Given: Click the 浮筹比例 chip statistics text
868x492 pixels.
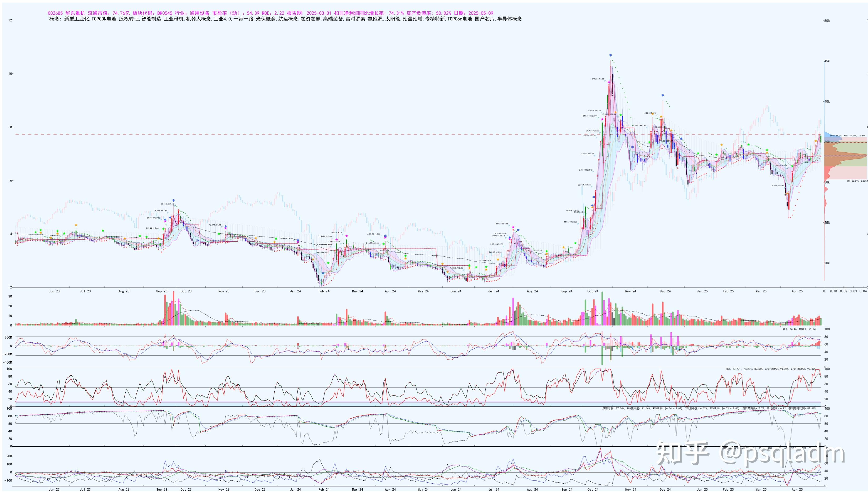Looking at the screenshot, I should pyautogui.click(x=610, y=409).
